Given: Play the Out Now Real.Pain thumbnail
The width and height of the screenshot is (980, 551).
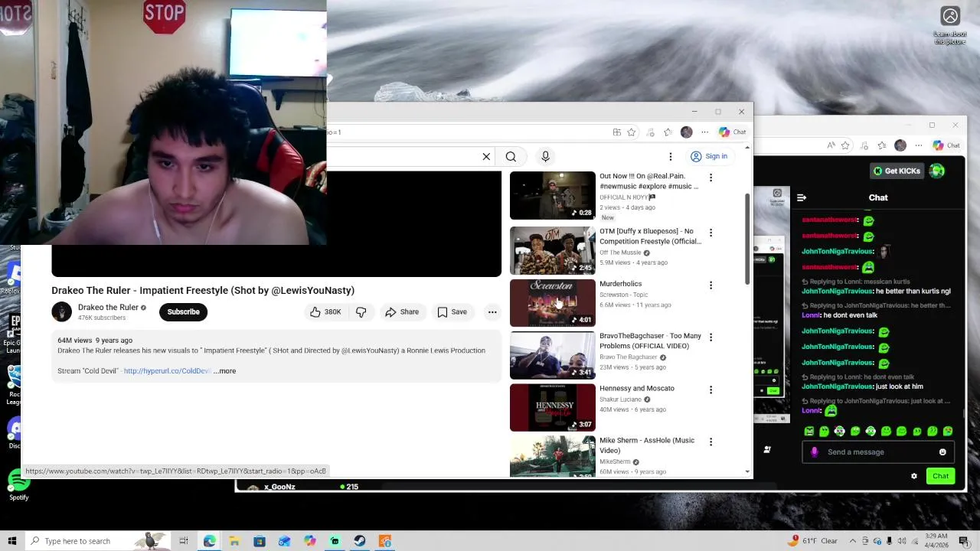Looking at the screenshot, I should coord(552,196).
